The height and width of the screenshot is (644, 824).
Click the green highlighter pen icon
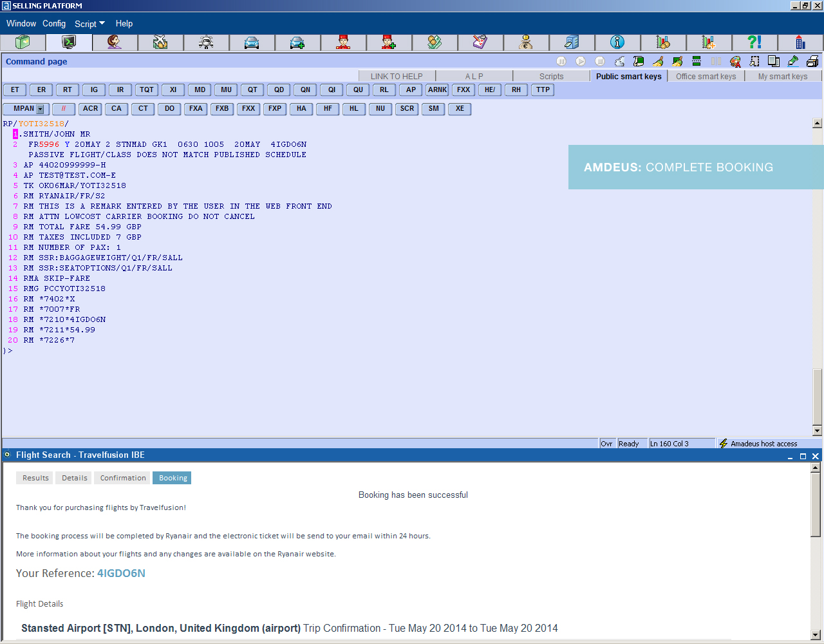point(793,61)
